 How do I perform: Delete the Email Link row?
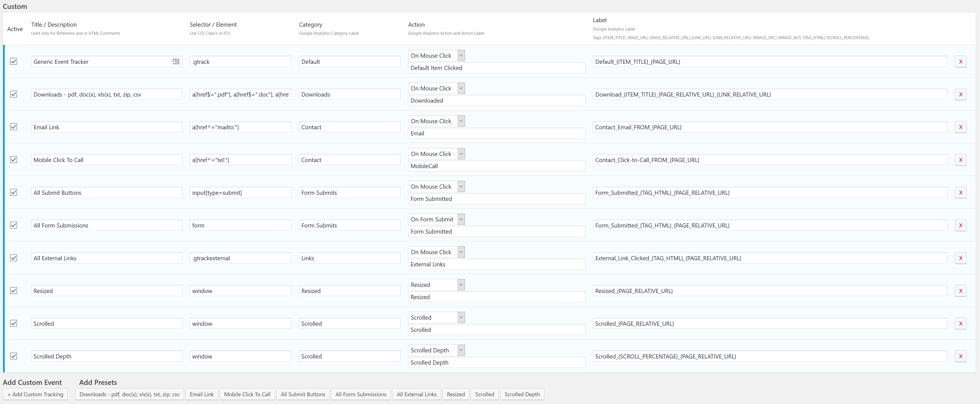(x=960, y=127)
